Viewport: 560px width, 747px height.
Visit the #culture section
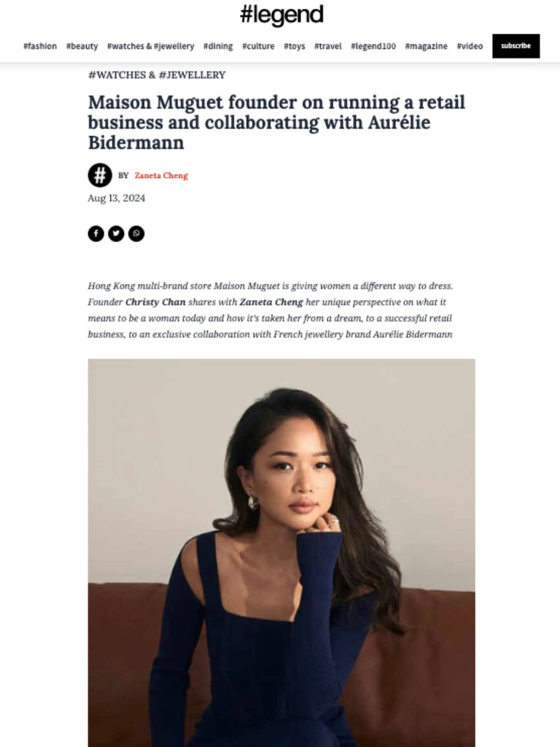click(258, 46)
